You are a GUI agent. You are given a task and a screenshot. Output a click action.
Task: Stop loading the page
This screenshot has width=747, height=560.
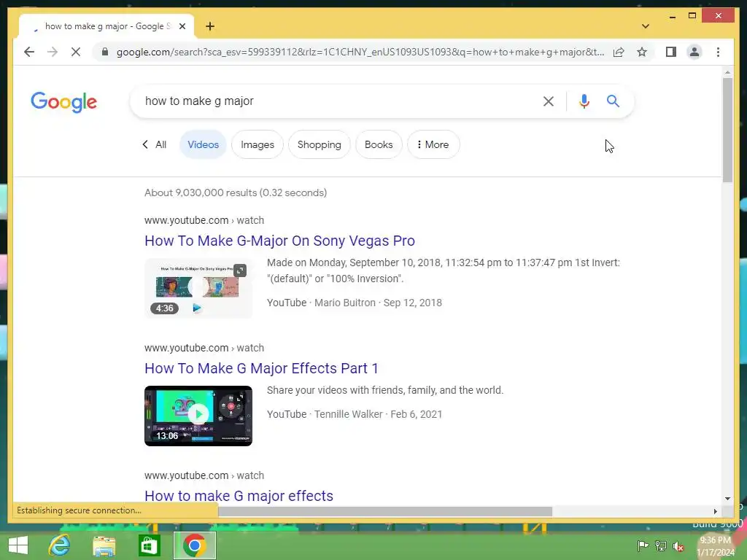pos(76,52)
